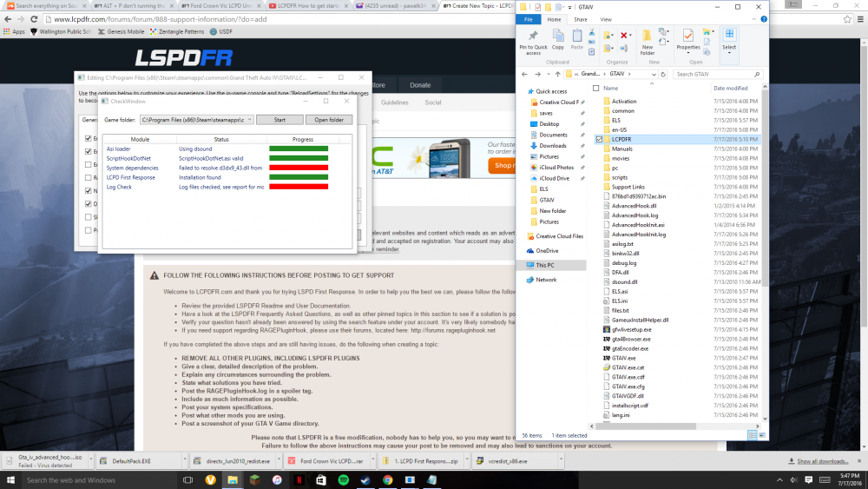Click Show all downloads link
Image resolution: width=868 pixels, height=489 pixels.
click(822, 460)
